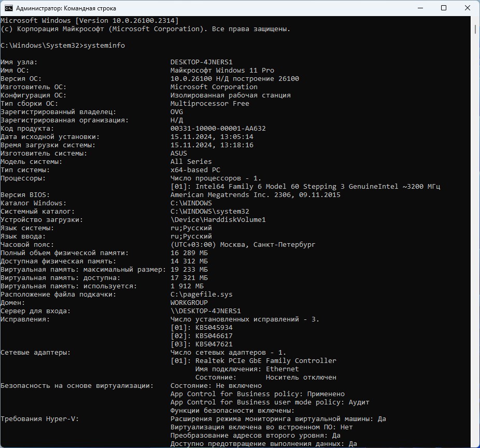Click 'Realtek PCIe GbE Family Controller' adapter
480x448 pixels.
click(x=266, y=360)
